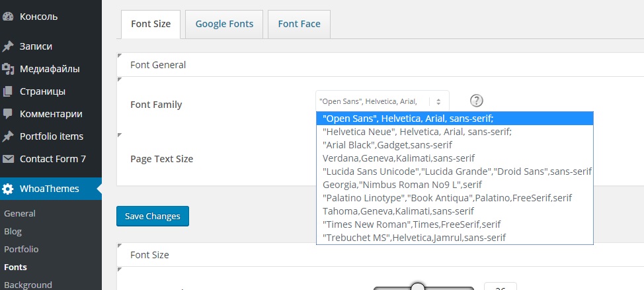Open the Font Face tab
This screenshot has width=644, height=290.
[299, 24]
